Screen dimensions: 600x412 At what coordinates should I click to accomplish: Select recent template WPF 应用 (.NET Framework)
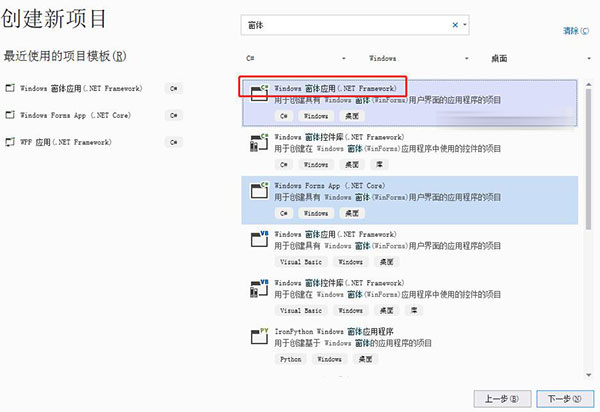[66, 142]
